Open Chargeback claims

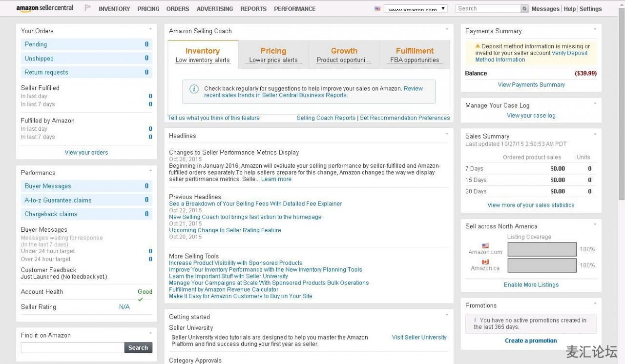pyautogui.click(x=86, y=214)
